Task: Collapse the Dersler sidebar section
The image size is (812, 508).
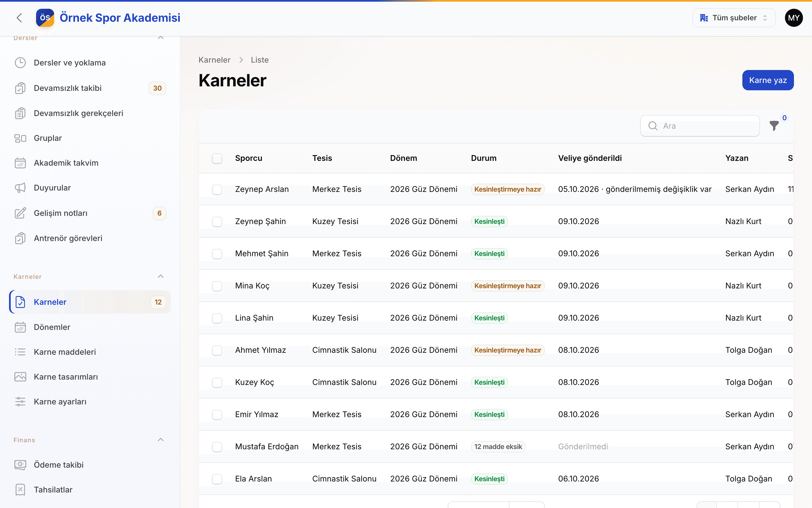Action: point(161,38)
